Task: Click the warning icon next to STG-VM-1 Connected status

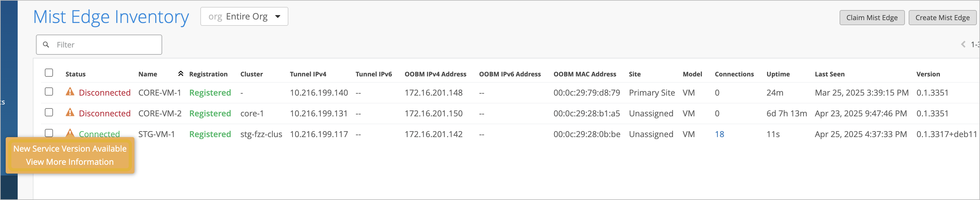Action: pyautogui.click(x=70, y=134)
